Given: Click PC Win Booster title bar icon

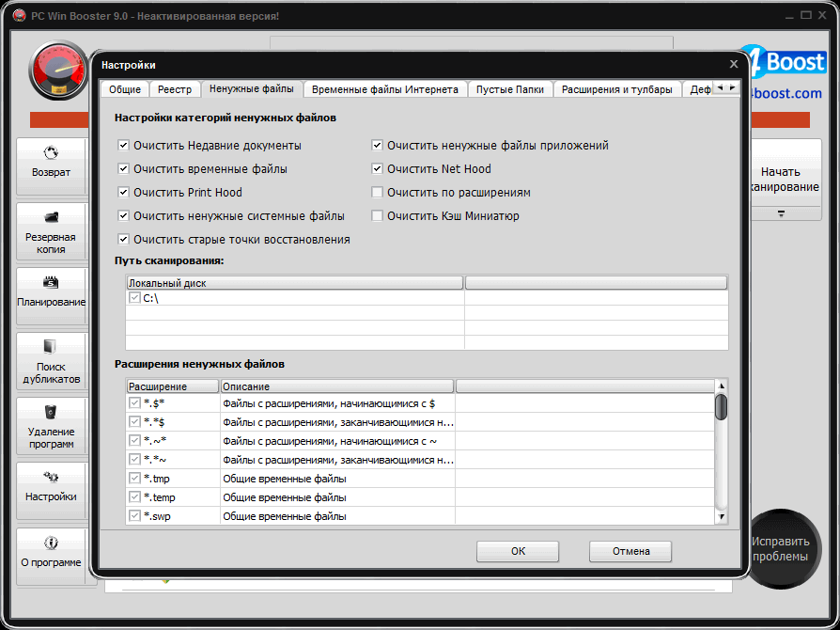Looking at the screenshot, I should coord(20,16).
